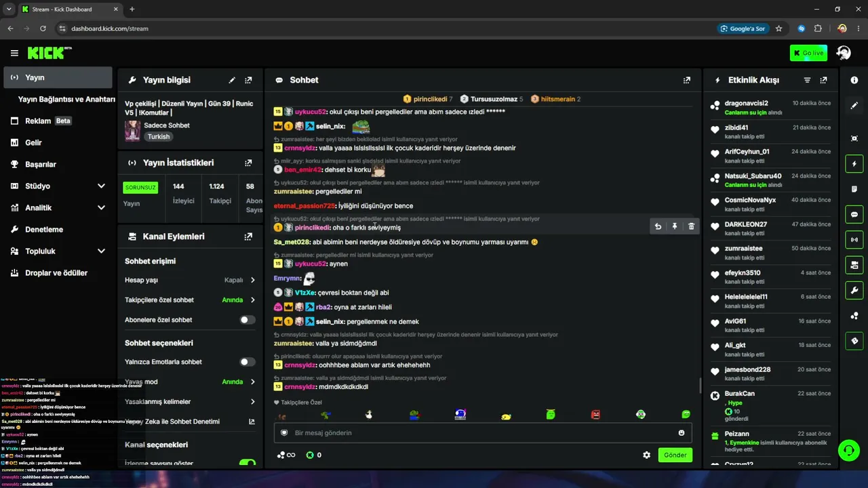Pop out the Etkinlik Akışı panel
This screenshot has width=868, height=488.
(823, 80)
